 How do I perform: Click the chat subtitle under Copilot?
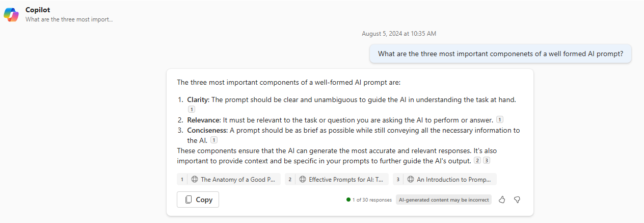coord(69,19)
